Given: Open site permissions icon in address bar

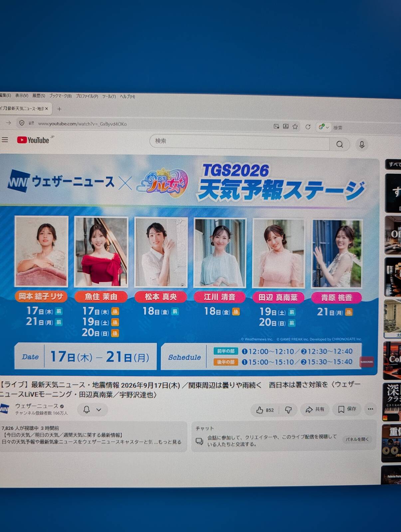Looking at the screenshot, I should click(31, 123).
